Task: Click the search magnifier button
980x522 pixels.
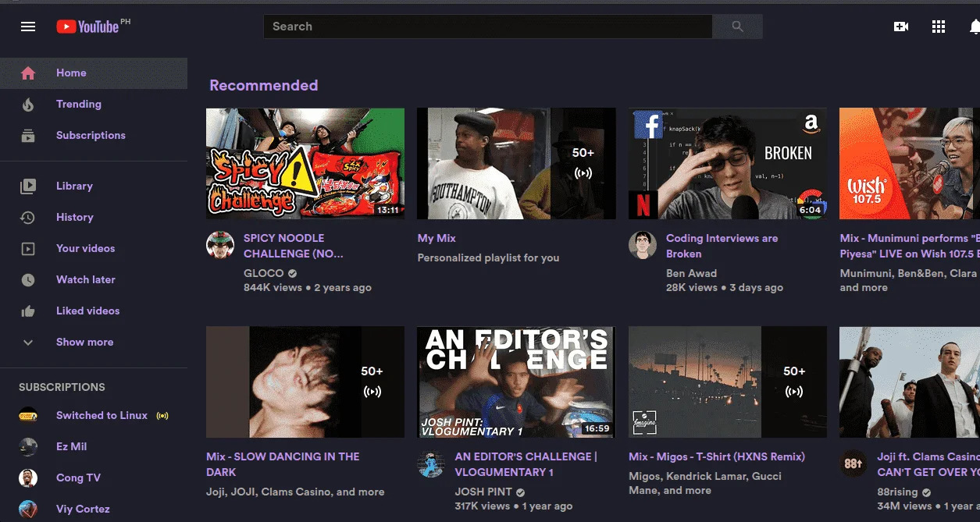Action: [737, 27]
